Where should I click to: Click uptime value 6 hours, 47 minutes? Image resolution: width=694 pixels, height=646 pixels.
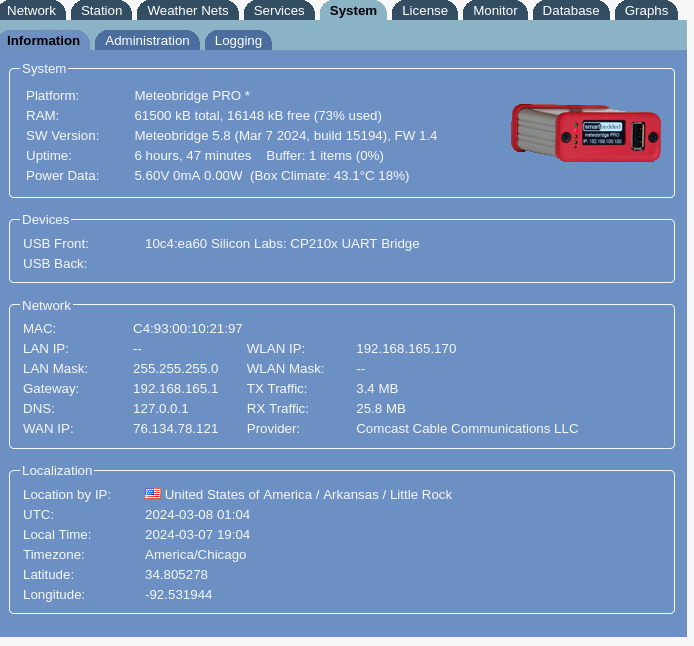pyautogui.click(x=193, y=156)
